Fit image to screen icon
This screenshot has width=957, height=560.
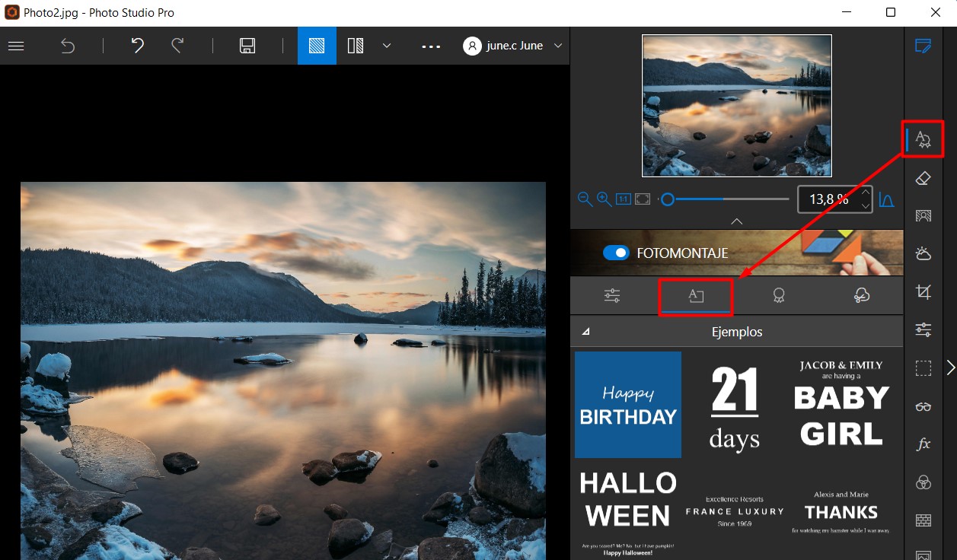point(643,199)
